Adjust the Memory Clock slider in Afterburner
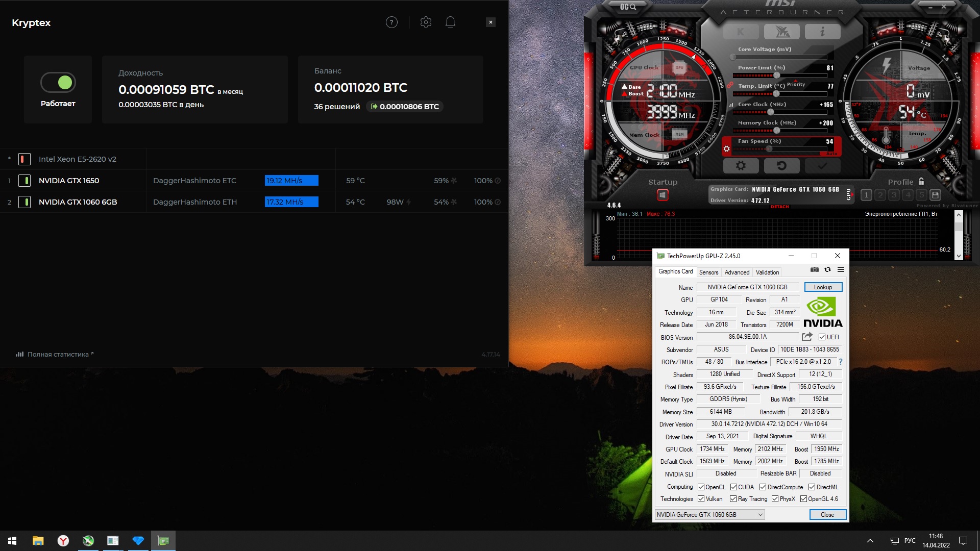This screenshot has height=551, width=980. pyautogui.click(x=780, y=131)
